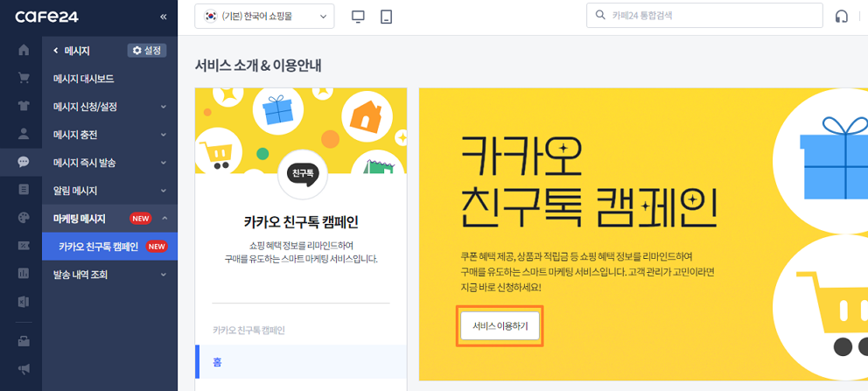
Task: Open the customer person icon
Action: click(24, 135)
